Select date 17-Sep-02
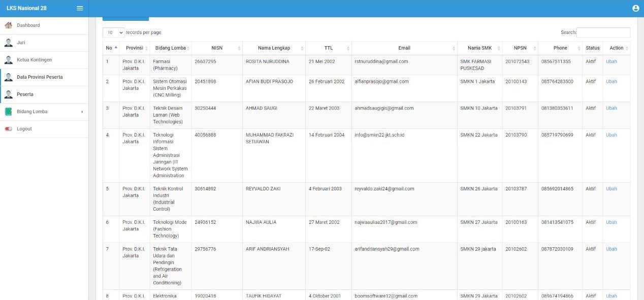This screenshot has width=644, height=300. [x=319, y=249]
